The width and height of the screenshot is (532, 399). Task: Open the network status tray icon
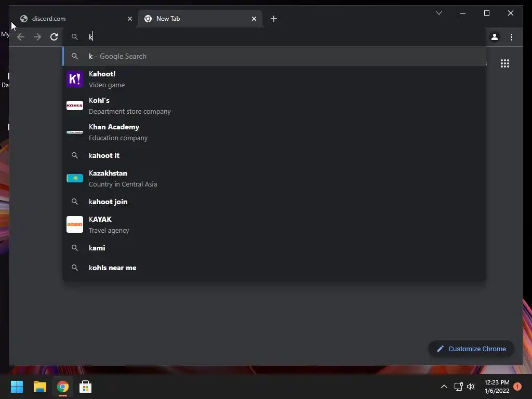point(458,387)
